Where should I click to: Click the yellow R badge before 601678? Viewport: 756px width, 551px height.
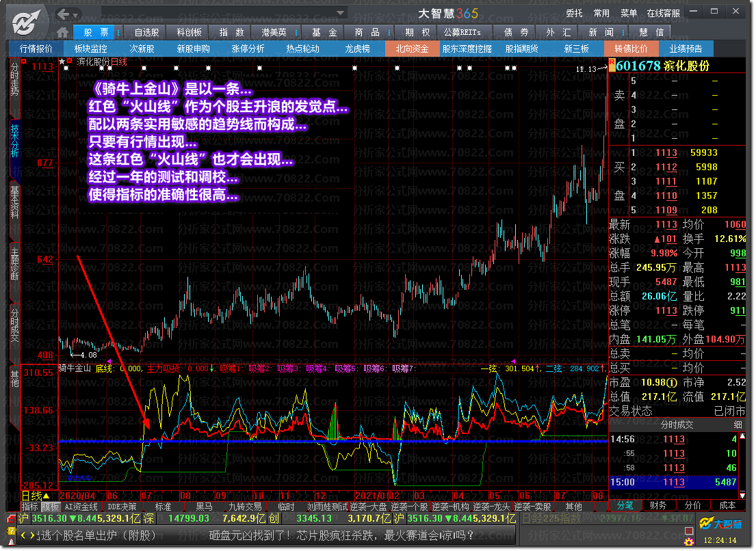tap(612, 66)
